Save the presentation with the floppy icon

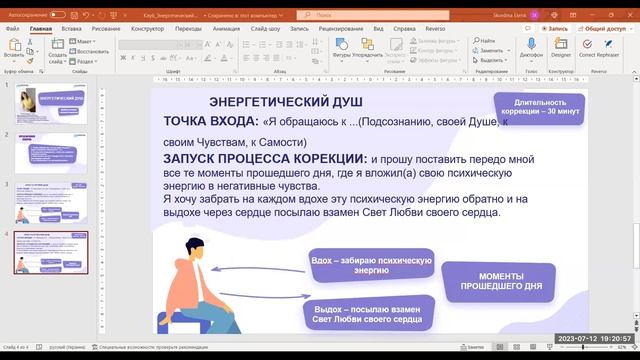pos(74,15)
